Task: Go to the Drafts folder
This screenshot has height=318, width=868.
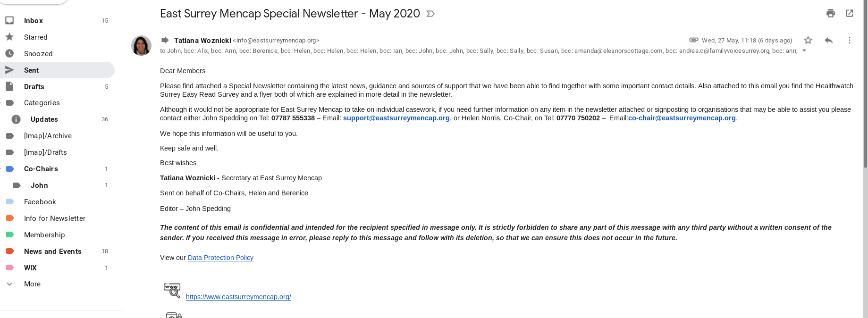Action: click(x=34, y=87)
